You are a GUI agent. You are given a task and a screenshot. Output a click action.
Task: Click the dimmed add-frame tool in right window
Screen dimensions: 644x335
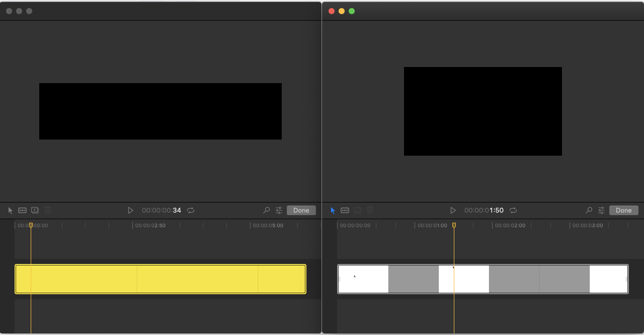pos(357,210)
